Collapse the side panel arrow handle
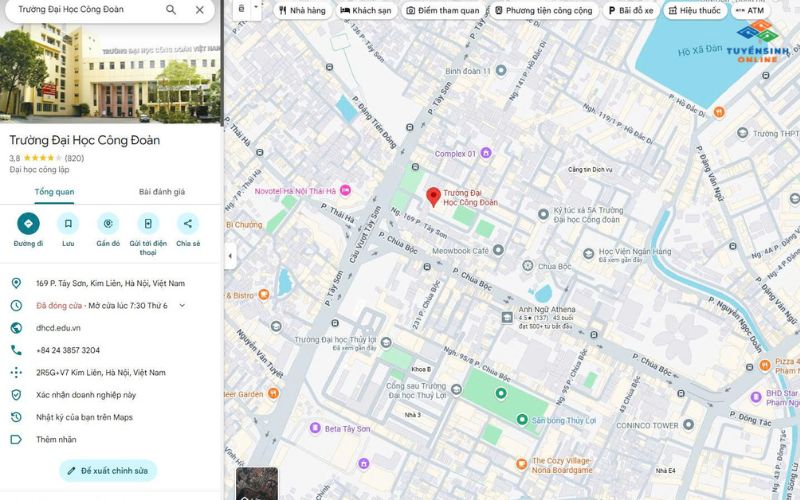This screenshot has height=500, width=800. (x=230, y=256)
